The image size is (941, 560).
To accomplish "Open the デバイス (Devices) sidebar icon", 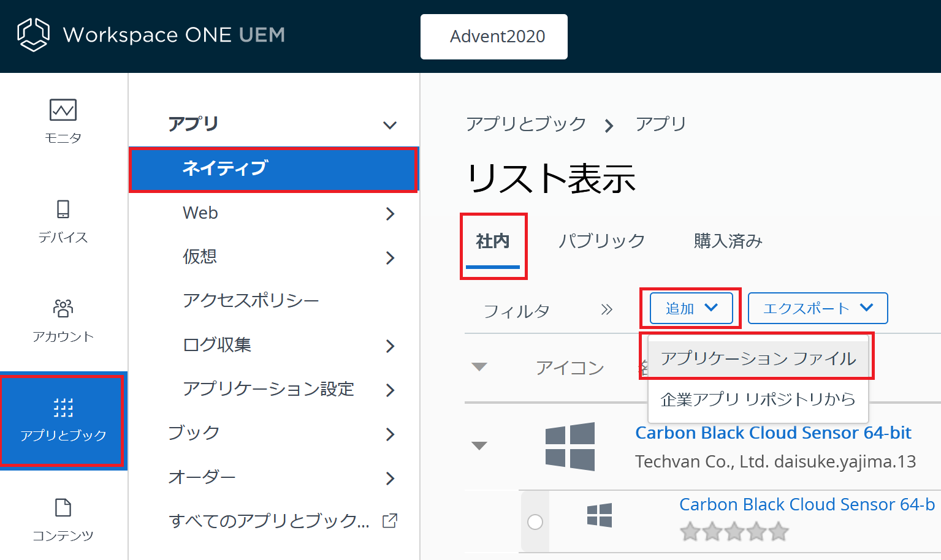I will (x=63, y=210).
